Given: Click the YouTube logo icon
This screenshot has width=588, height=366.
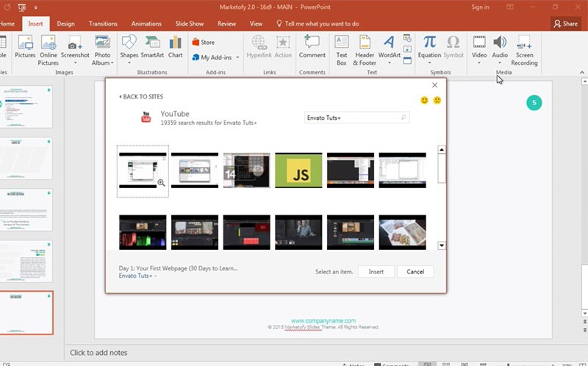Looking at the screenshot, I should pyautogui.click(x=146, y=117).
